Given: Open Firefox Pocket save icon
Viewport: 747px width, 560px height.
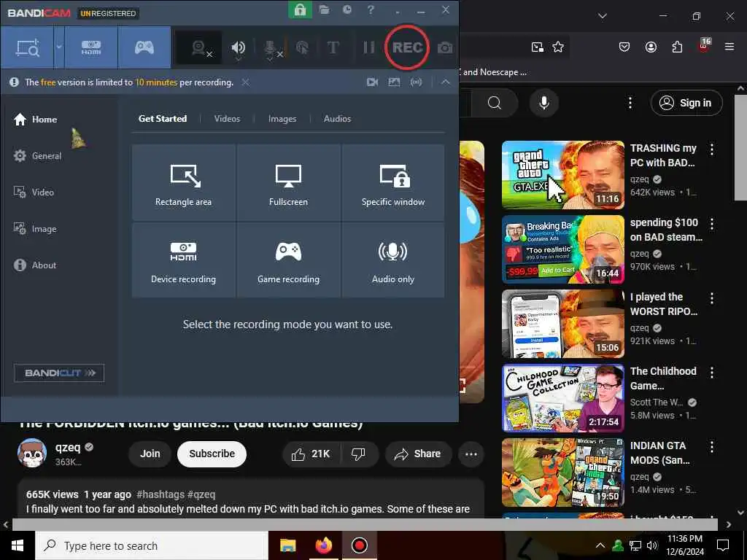Looking at the screenshot, I should [x=624, y=47].
